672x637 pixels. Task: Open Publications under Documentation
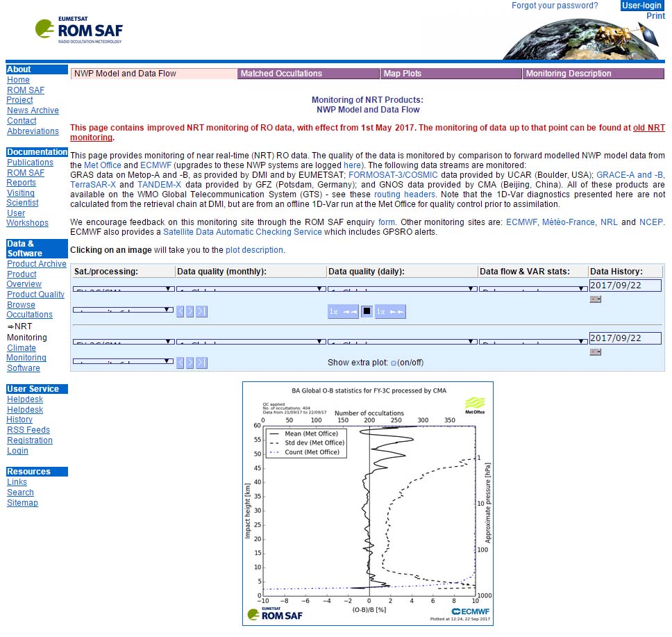click(30, 163)
